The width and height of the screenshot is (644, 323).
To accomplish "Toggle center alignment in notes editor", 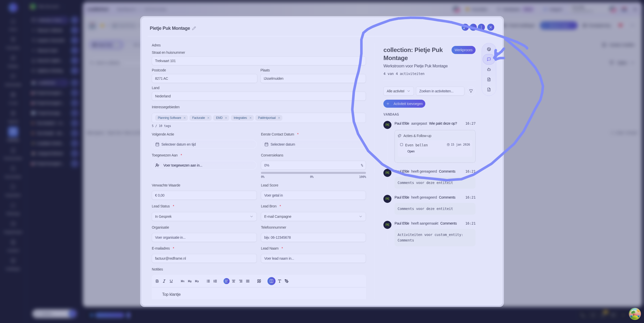I will click(234, 281).
